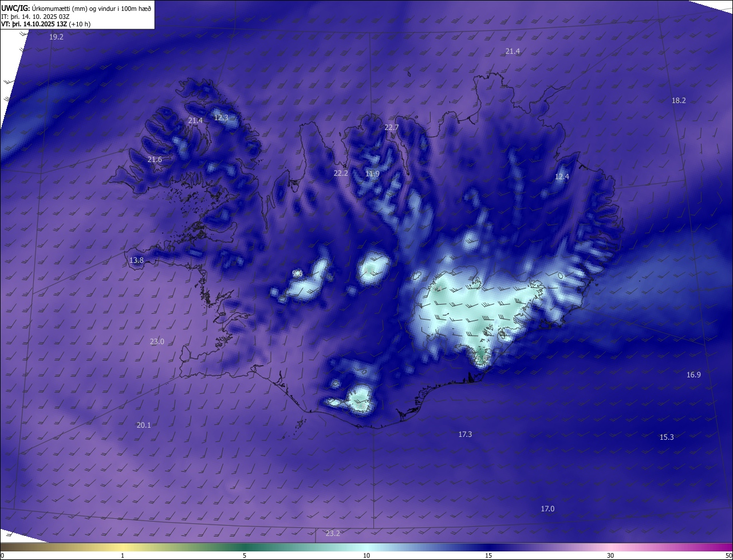This screenshot has width=733, height=560.
Task: Click the title text 'Úrkomumætti (mm) og vindur í 100m hæð'
Action: (x=91, y=8)
